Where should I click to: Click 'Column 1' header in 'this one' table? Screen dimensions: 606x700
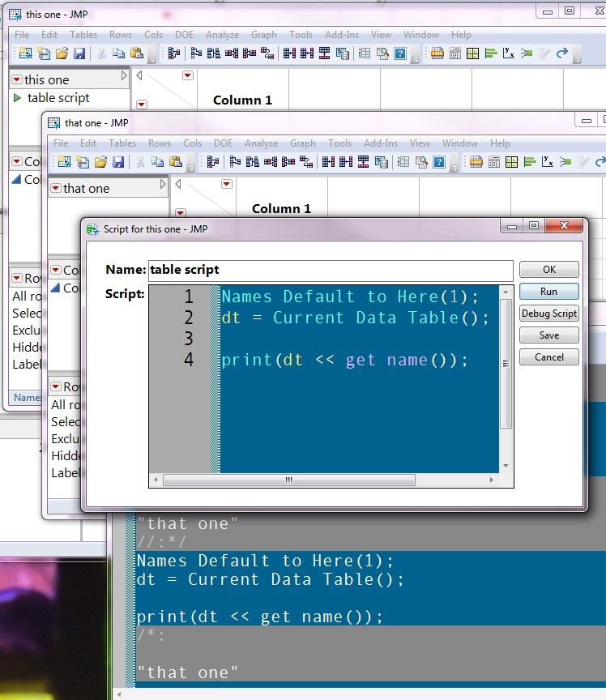pyautogui.click(x=242, y=100)
